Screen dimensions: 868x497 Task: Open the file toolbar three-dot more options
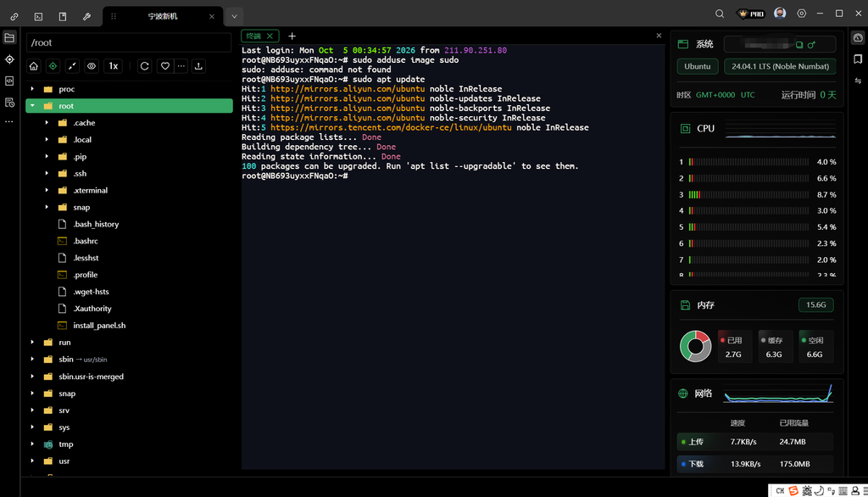181,66
